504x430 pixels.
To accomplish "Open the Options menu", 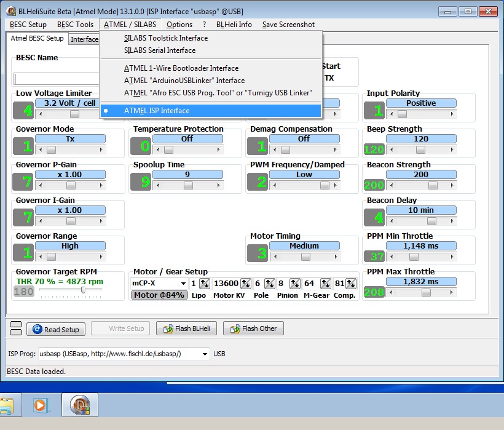I will point(179,25).
